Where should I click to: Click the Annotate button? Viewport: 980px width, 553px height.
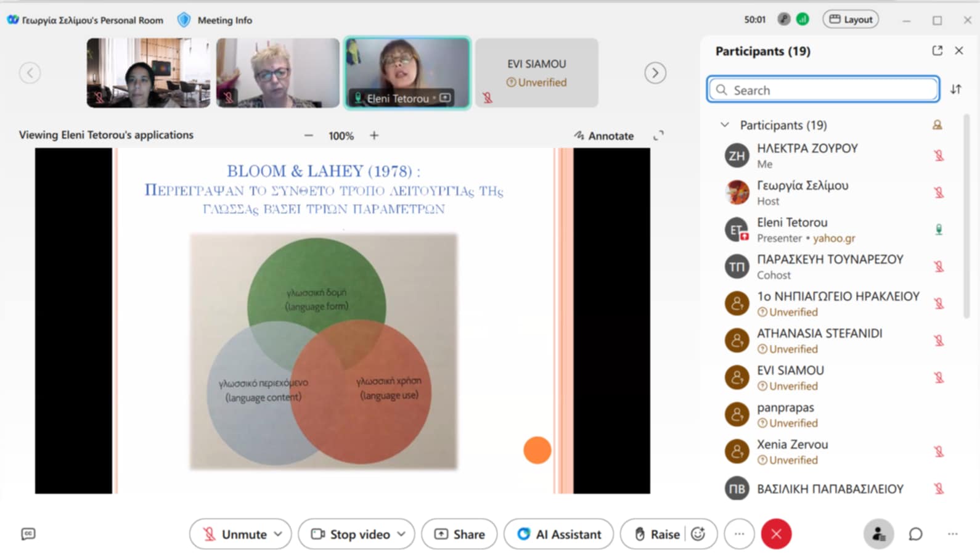coord(603,136)
